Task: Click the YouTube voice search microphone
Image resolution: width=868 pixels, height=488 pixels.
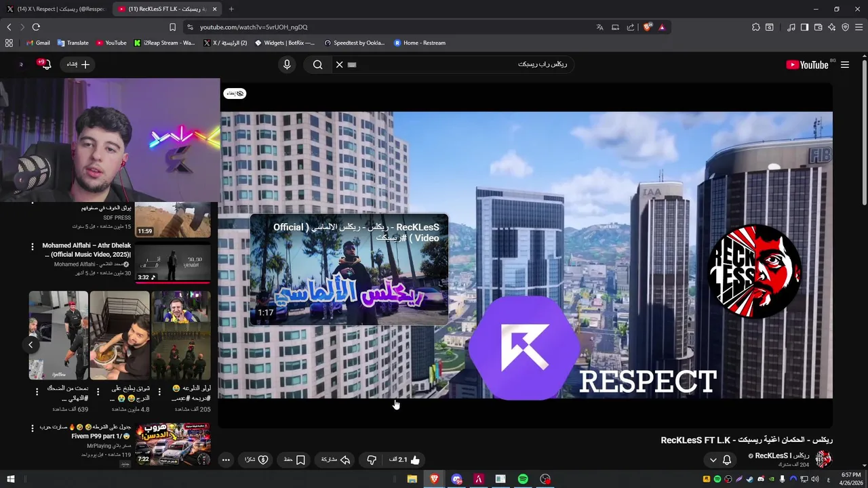Action: [x=287, y=64]
